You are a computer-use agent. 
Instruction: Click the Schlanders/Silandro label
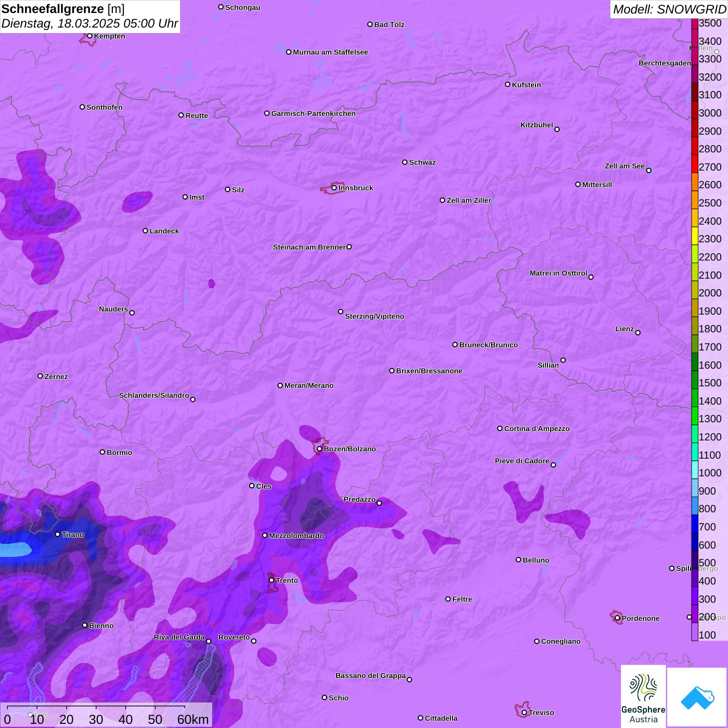pyautogui.click(x=154, y=395)
